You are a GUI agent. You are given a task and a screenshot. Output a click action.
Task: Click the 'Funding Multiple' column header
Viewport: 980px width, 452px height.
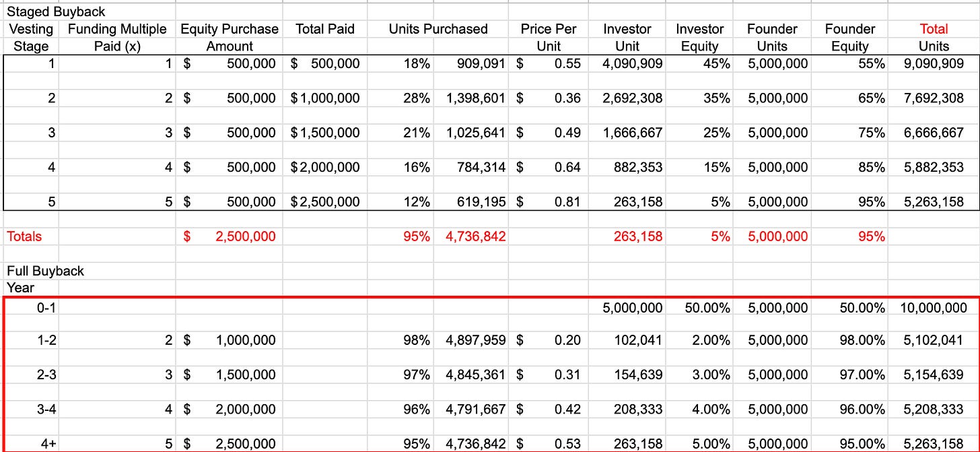pos(117,29)
